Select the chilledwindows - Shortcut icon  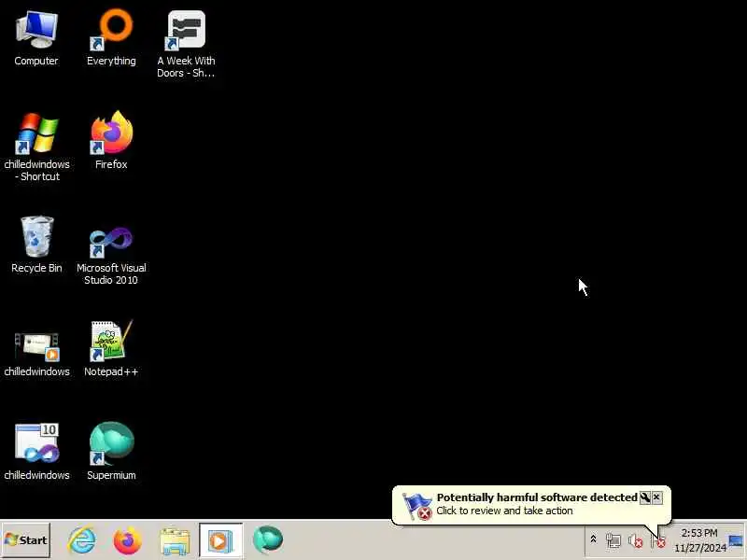tap(36, 147)
